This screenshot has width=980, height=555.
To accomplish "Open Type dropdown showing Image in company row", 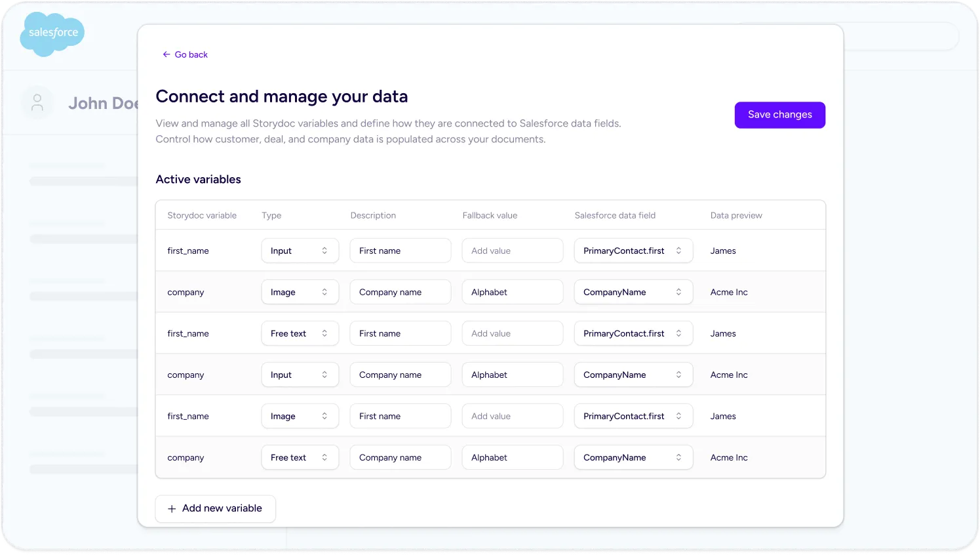I will point(300,292).
